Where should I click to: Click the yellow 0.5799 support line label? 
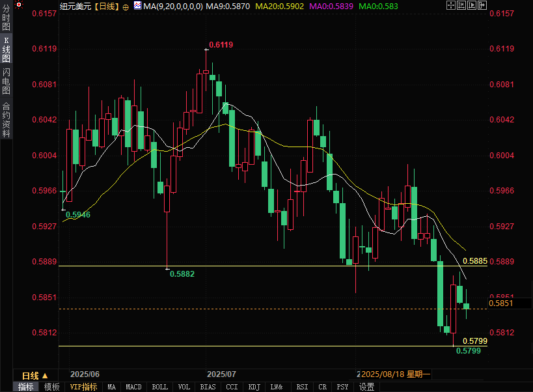click(x=475, y=341)
